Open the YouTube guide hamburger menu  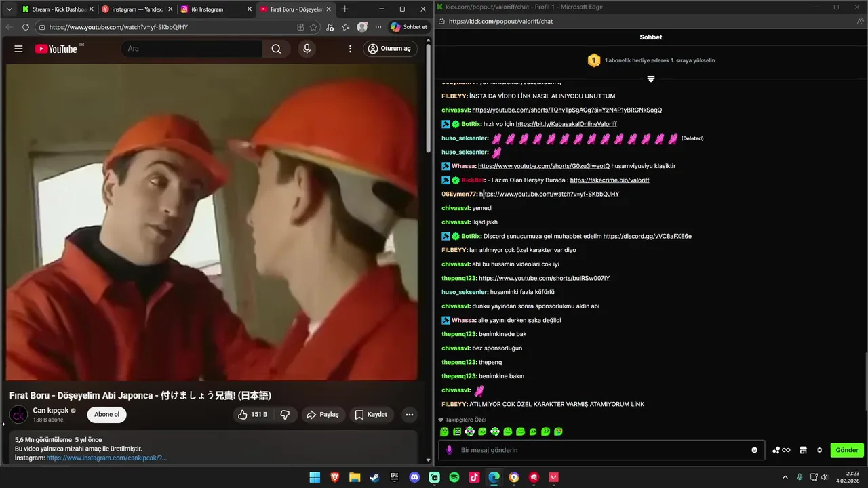pyautogui.click(x=18, y=49)
